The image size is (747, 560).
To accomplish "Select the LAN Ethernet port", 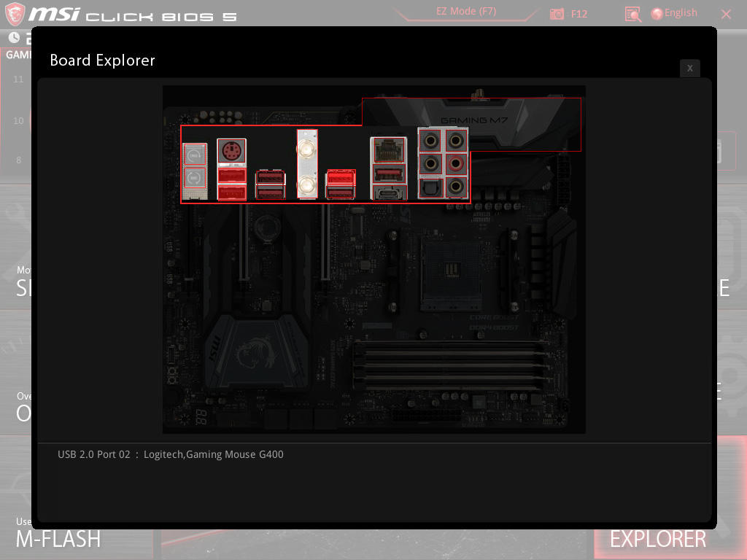I will 389,150.
